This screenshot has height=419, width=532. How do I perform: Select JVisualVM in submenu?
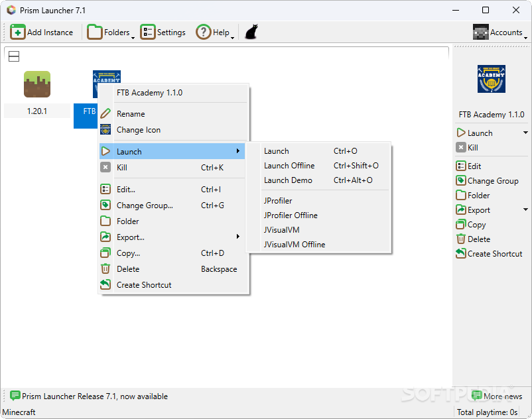pyautogui.click(x=318, y=230)
